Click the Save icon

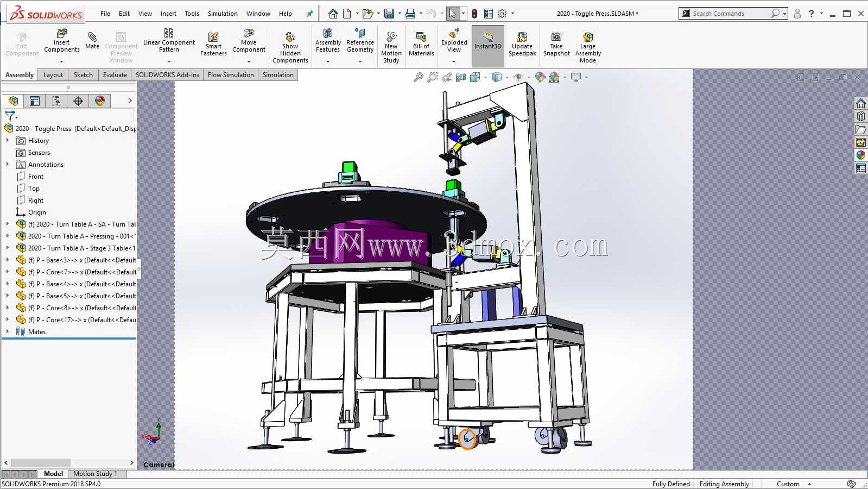[x=389, y=14]
